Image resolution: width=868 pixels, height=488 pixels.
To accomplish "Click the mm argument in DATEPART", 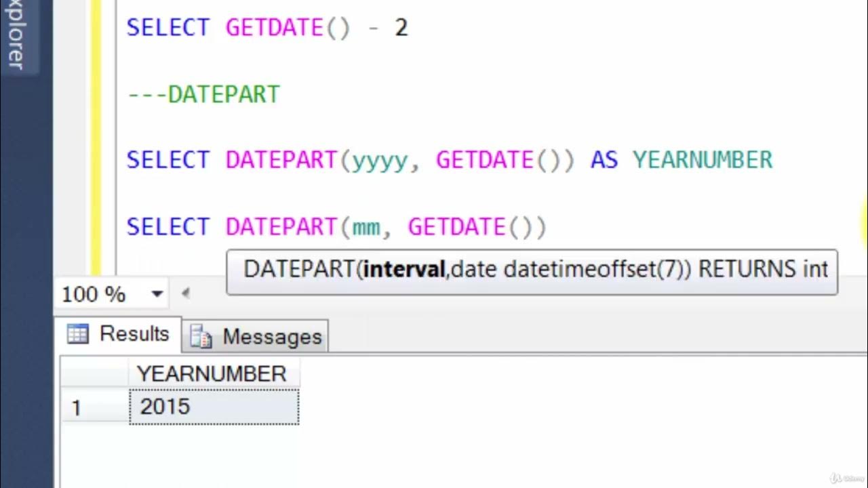I will tap(367, 227).
